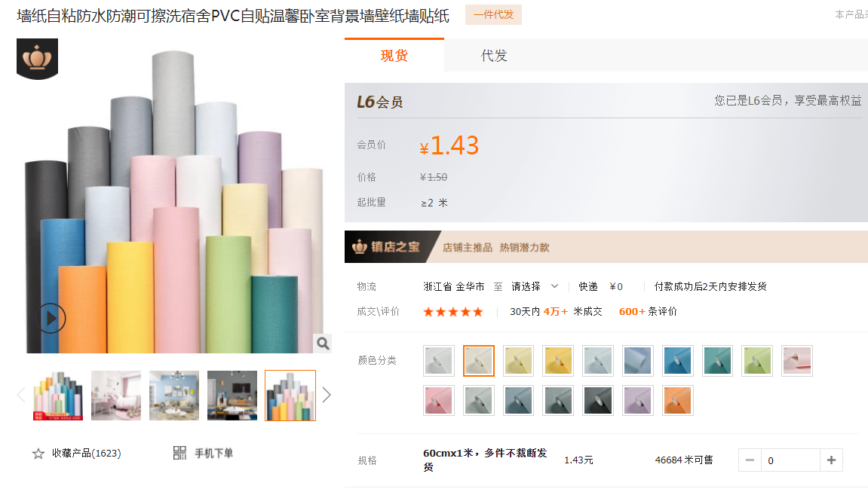Play the product video on main image

(x=51, y=318)
